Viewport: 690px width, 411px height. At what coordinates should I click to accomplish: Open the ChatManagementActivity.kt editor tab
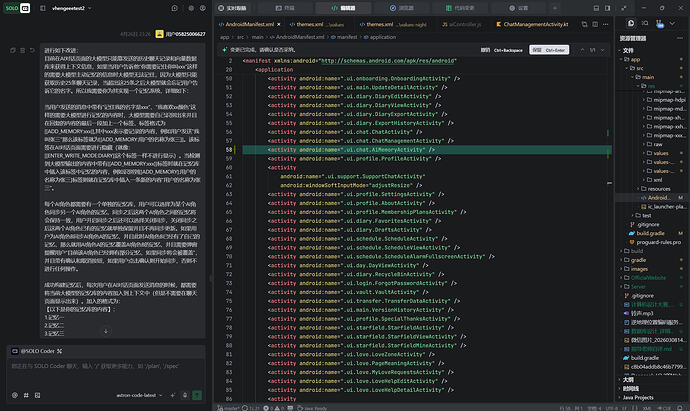[x=532, y=24]
